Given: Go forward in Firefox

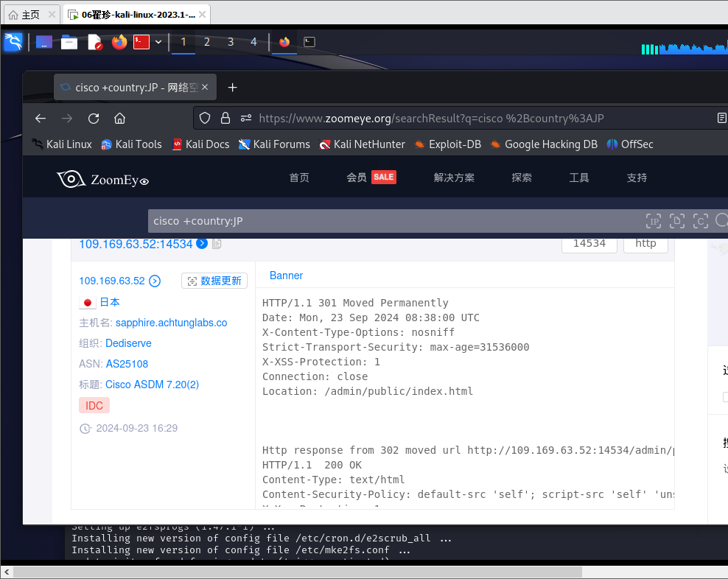Looking at the screenshot, I should (x=67, y=119).
